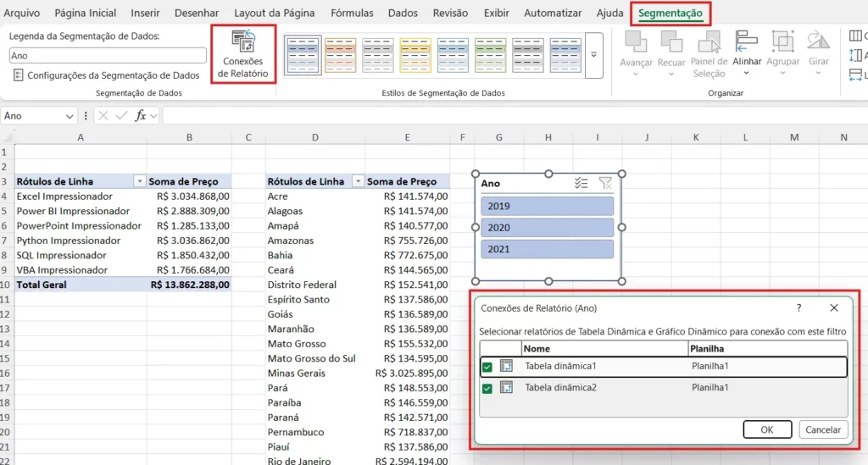Select 2020 in the Ano slicer

pos(547,227)
